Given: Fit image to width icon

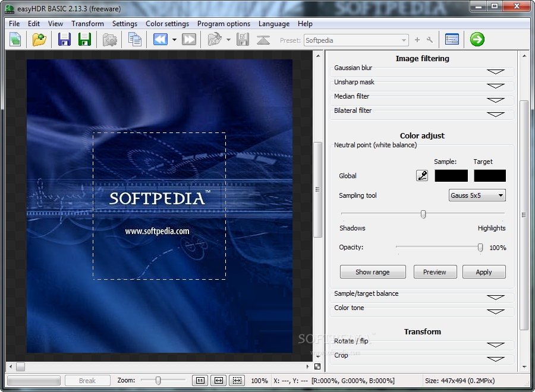Looking at the screenshot, I should coord(219,380).
